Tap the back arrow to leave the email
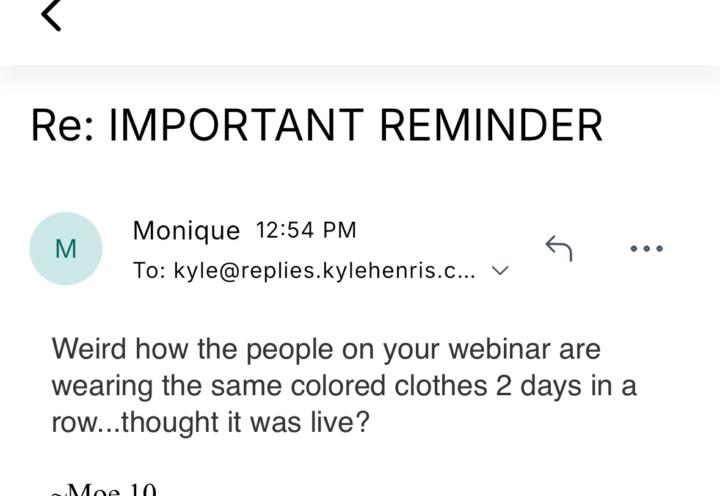This screenshot has width=720, height=496. point(51,14)
